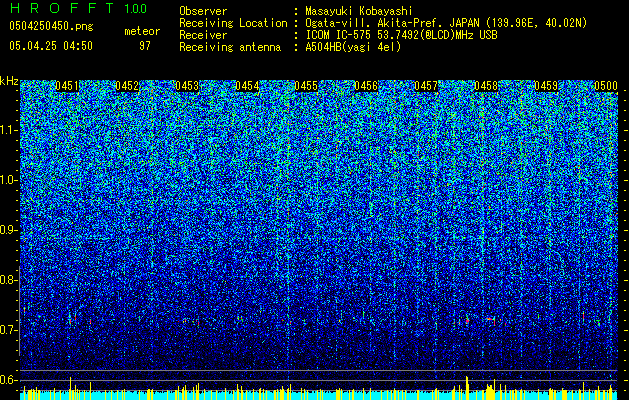Click the HROFFT 1.0.0 title text
The height and width of the screenshot is (400, 629).
(78, 8)
